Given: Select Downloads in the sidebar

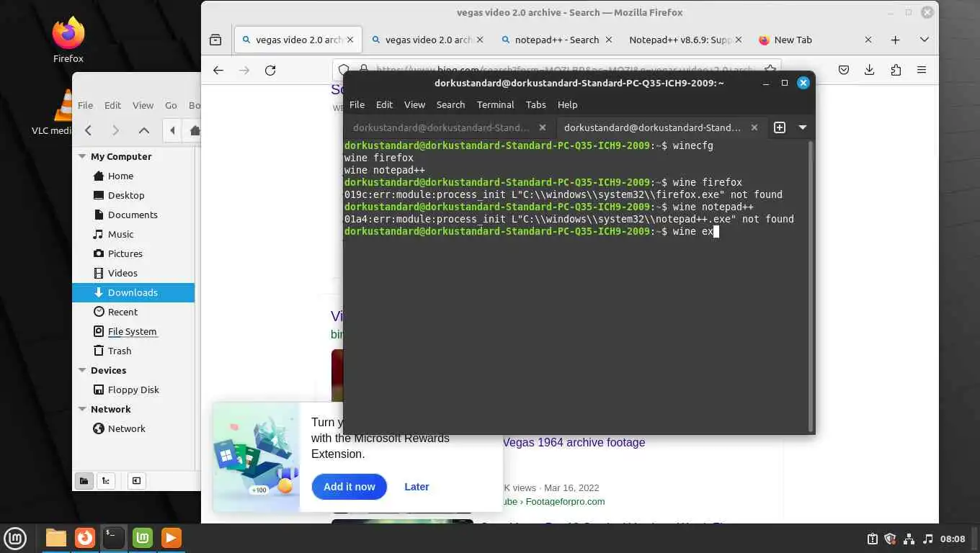Looking at the screenshot, I should pos(133,292).
